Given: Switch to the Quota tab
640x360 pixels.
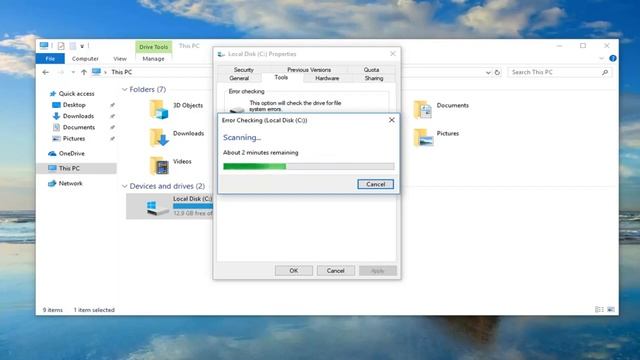Looking at the screenshot, I should (371, 70).
